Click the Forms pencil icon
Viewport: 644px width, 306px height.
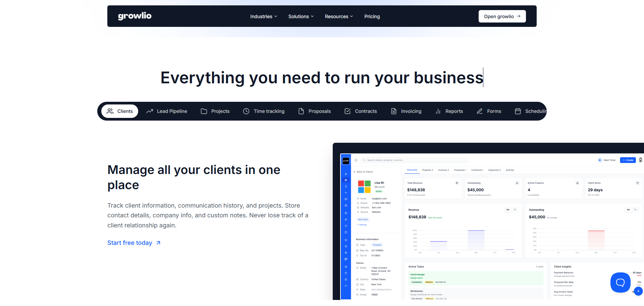pyautogui.click(x=480, y=111)
